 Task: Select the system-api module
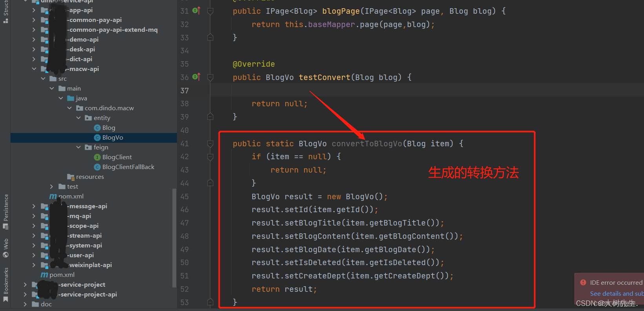[x=84, y=246]
